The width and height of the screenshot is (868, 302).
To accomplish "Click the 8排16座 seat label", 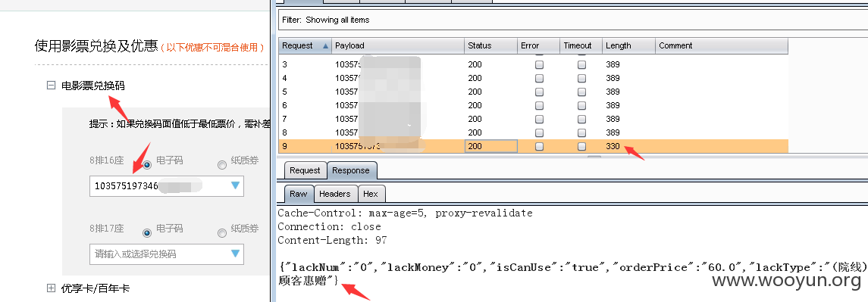I will point(106,160).
